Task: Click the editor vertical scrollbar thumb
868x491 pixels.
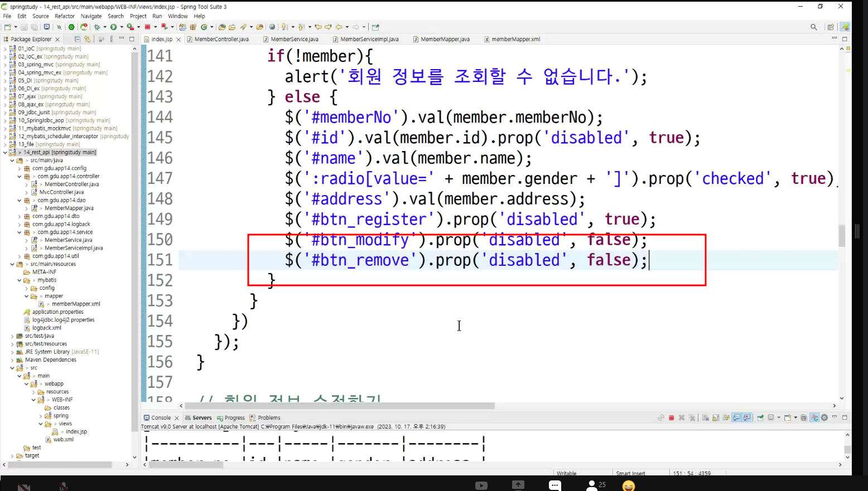Action: click(842, 236)
